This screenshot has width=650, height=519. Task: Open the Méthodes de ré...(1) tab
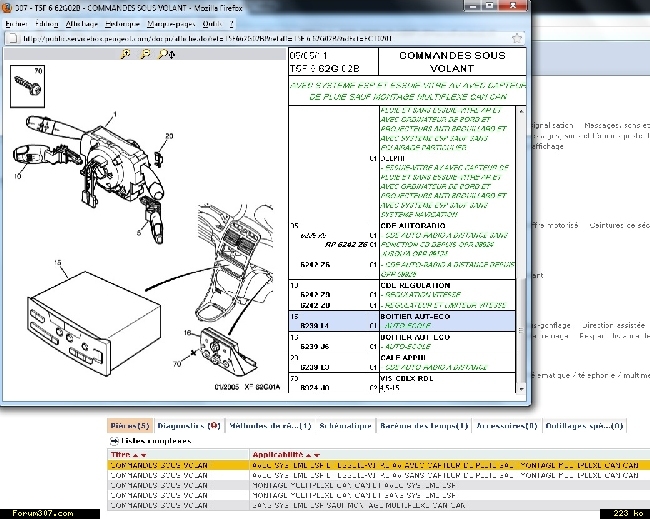tap(270, 426)
